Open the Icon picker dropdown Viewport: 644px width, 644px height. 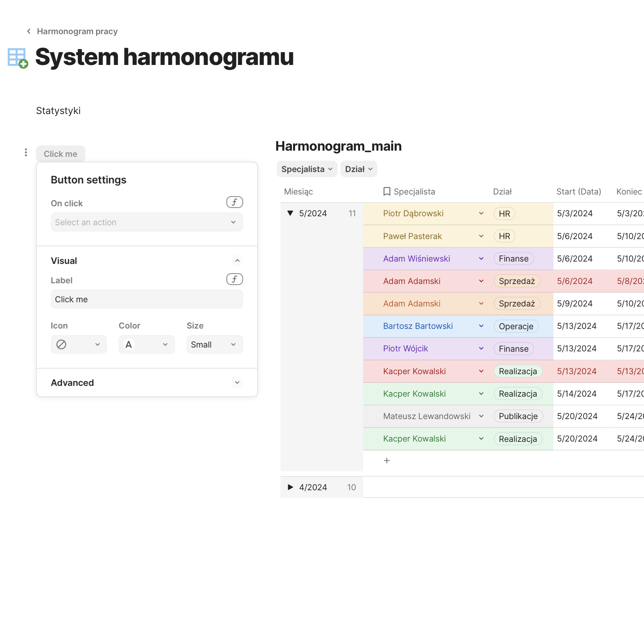click(78, 344)
